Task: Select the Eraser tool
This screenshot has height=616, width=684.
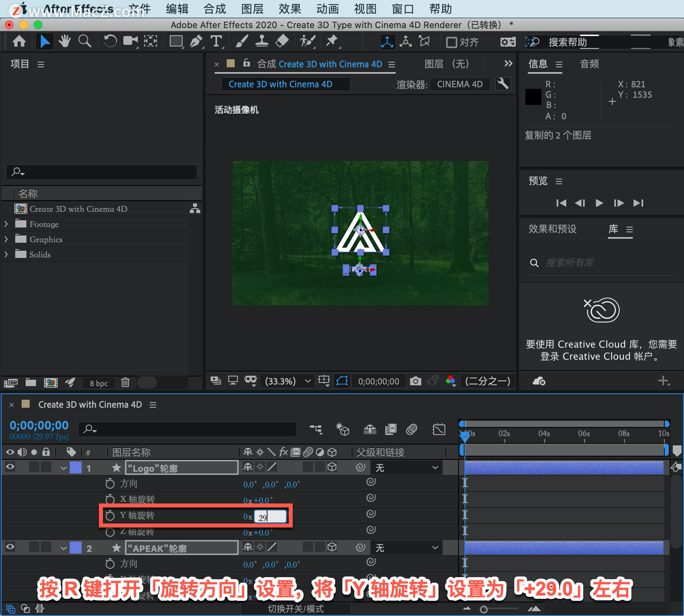Action: tap(282, 41)
